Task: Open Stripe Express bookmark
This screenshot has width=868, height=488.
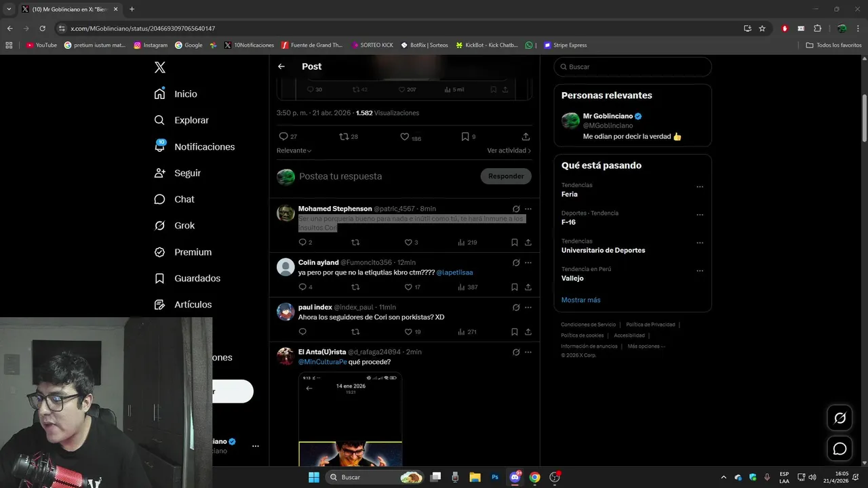Action: pyautogui.click(x=565, y=45)
